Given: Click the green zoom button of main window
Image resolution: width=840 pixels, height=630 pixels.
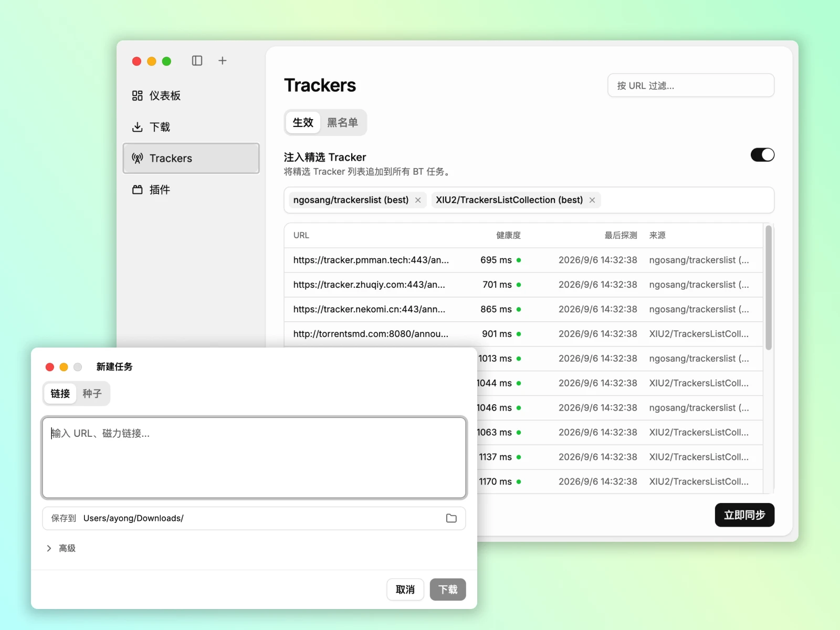Looking at the screenshot, I should click(x=166, y=61).
